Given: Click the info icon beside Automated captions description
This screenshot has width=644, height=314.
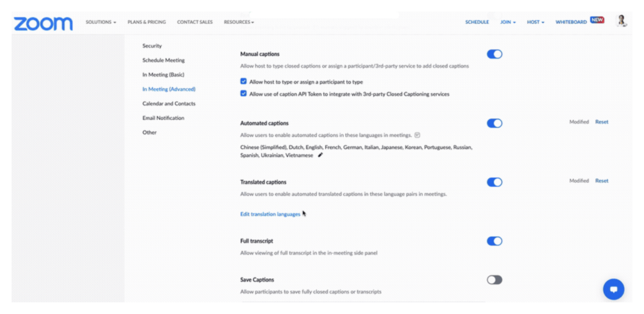Looking at the screenshot, I should tap(418, 135).
